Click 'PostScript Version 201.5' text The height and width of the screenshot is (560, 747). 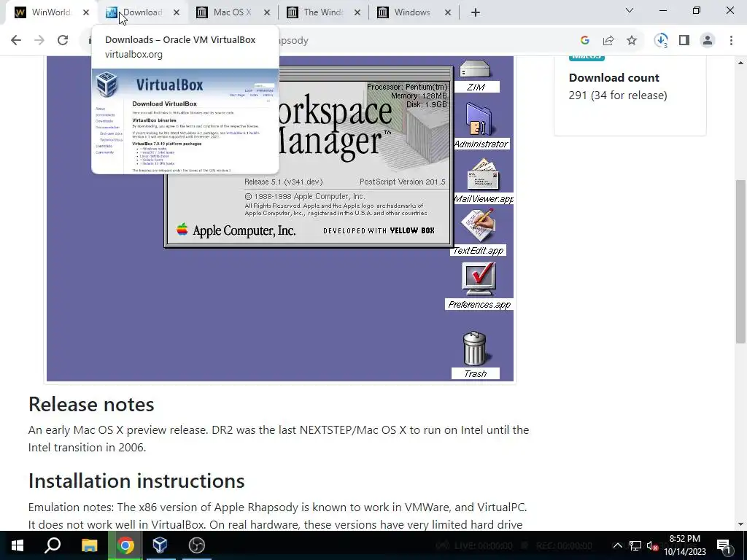[x=403, y=182]
